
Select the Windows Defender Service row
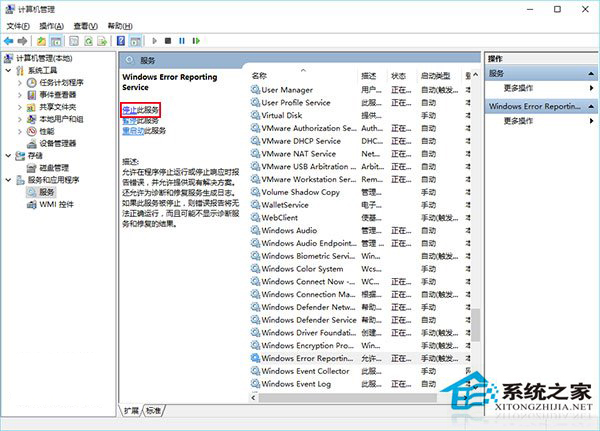coord(360,320)
